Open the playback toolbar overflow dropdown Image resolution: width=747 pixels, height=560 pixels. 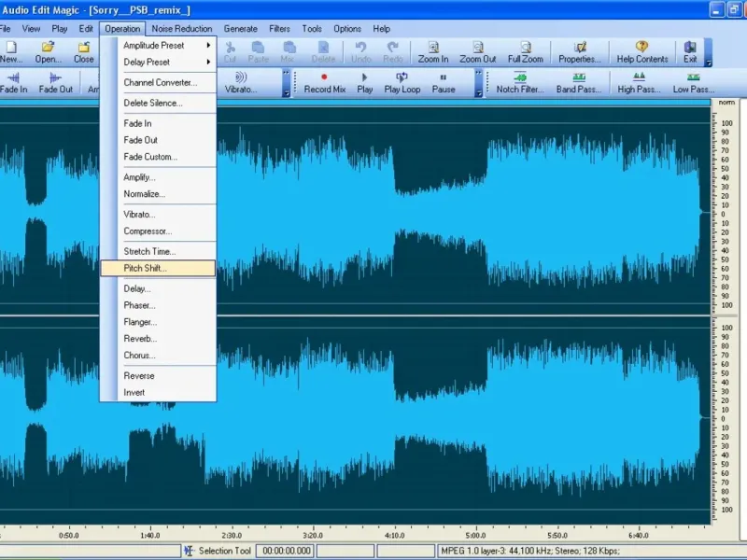point(479,90)
